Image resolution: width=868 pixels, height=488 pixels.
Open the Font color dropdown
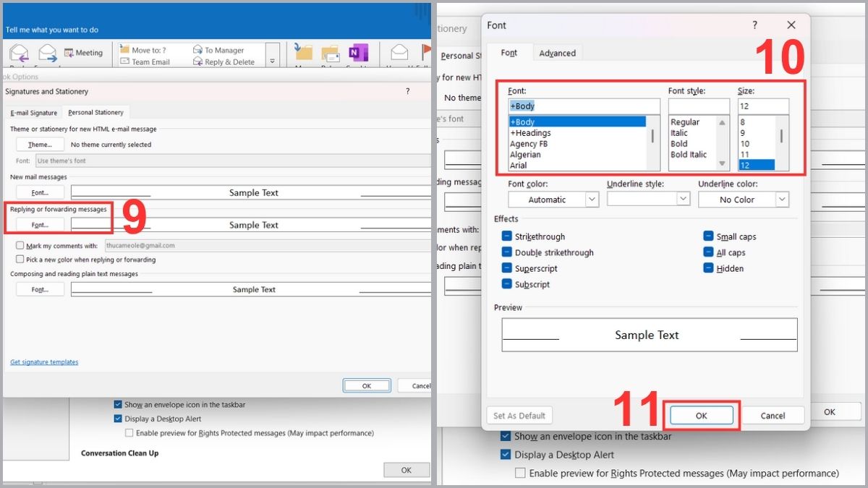pyautogui.click(x=553, y=200)
